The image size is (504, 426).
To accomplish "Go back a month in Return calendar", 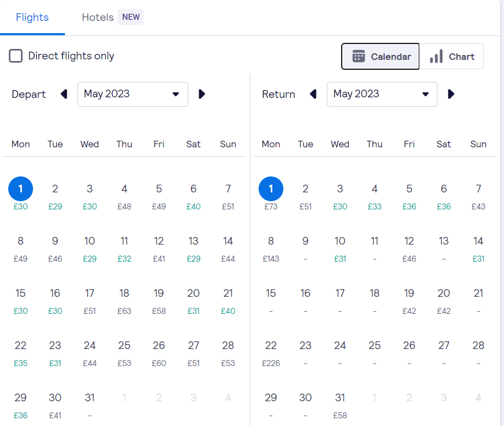I will coord(313,94).
